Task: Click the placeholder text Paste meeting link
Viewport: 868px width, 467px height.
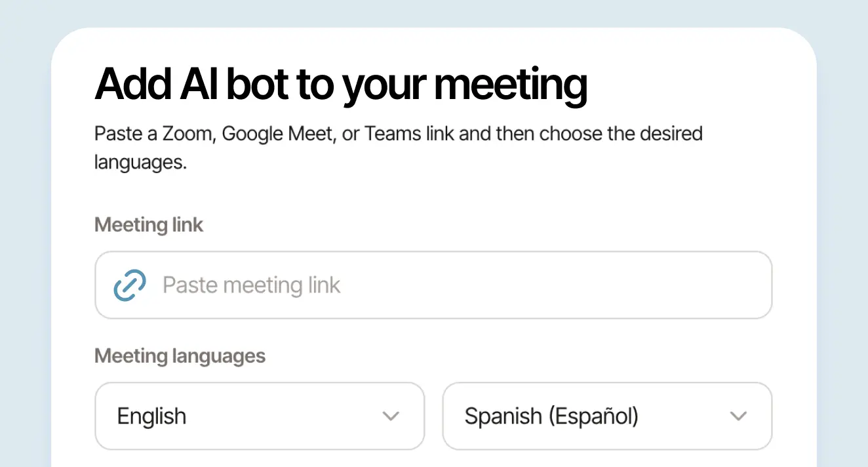Action: click(252, 285)
